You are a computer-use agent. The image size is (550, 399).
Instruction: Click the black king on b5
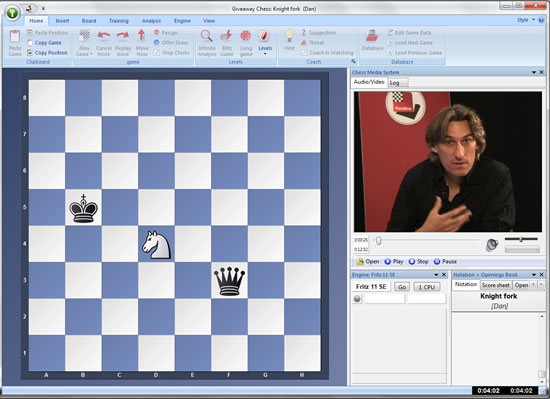[x=83, y=208]
